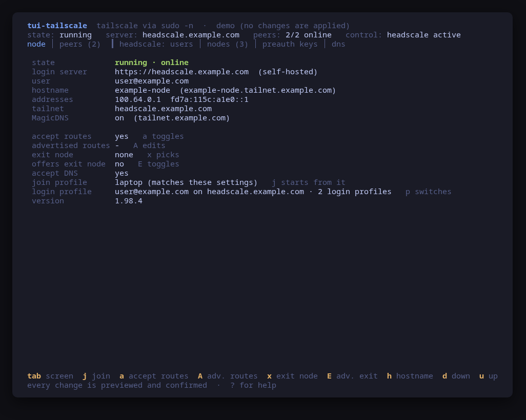Image resolution: width=526 pixels, height=420 pixels.
Task: Switch to the preauth keys tab
Action: click(290, 44)
